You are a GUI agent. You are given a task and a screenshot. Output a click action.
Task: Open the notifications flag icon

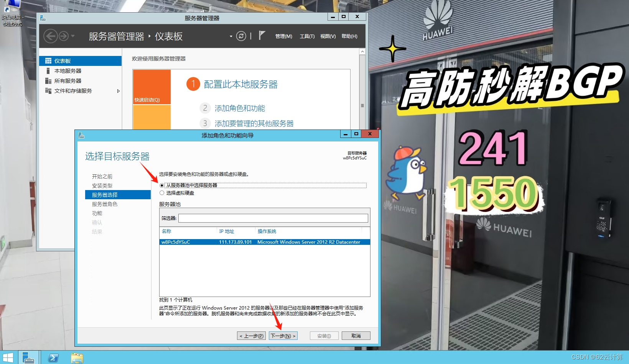pos(262,36)
